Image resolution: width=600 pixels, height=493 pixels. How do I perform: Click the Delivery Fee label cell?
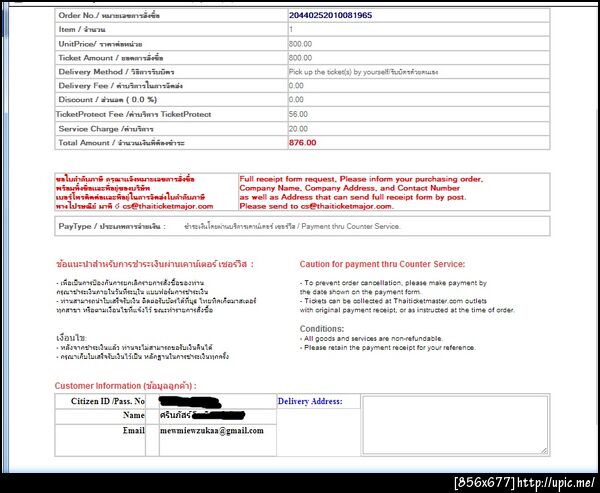point(171,86)
